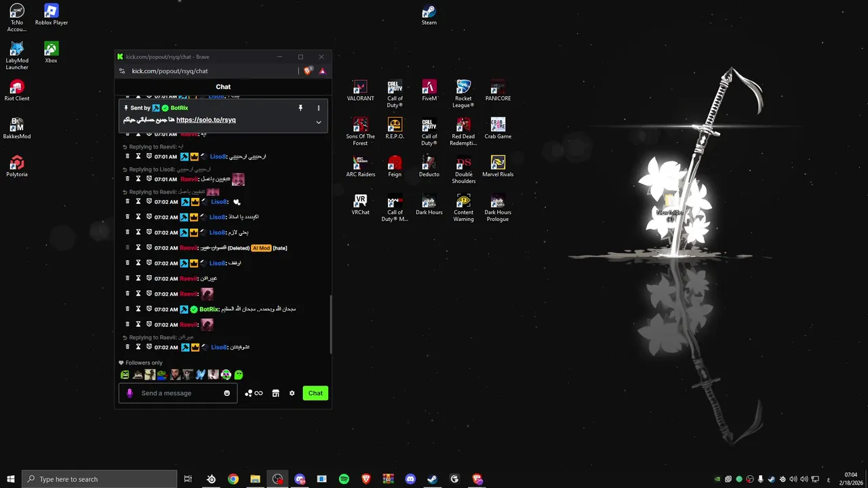Open Spotify from the taskbar
Screen dimensions: 868x488
pyautogui.click(x=344, y=479)
